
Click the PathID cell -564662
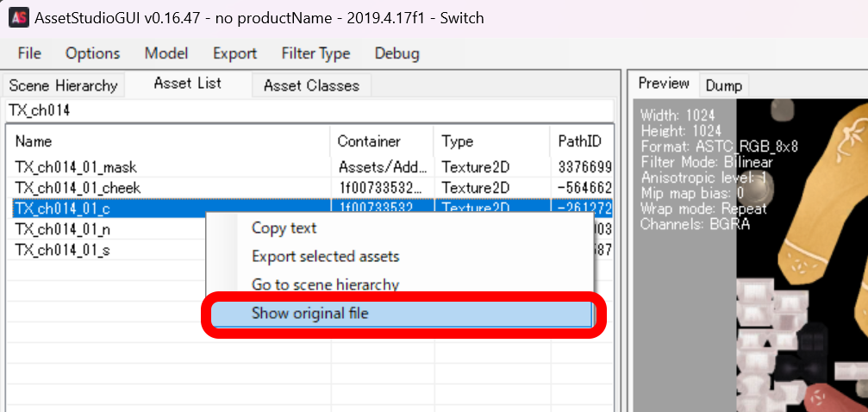(582, 188)
